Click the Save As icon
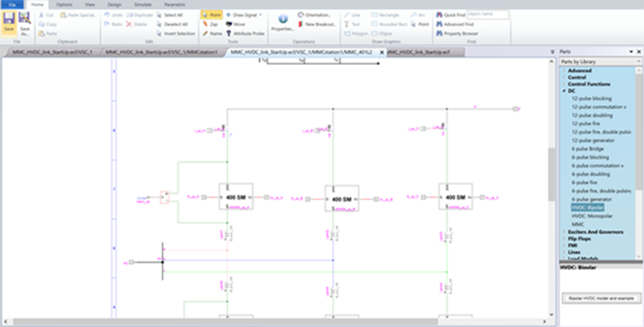The image size is (644, 327). (x=24, y=22)
